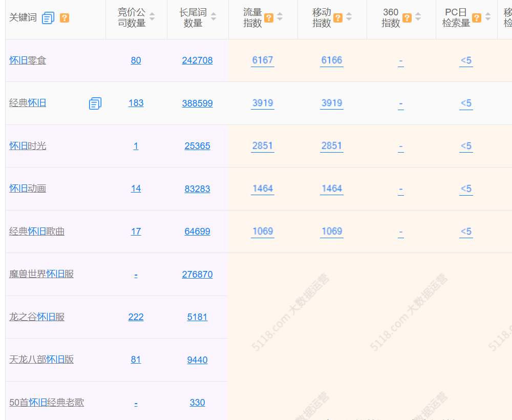This screenshot has width=512, height=420.
Task: Open the 移动指数 help question icon
Action: click(x=338, y=18)
